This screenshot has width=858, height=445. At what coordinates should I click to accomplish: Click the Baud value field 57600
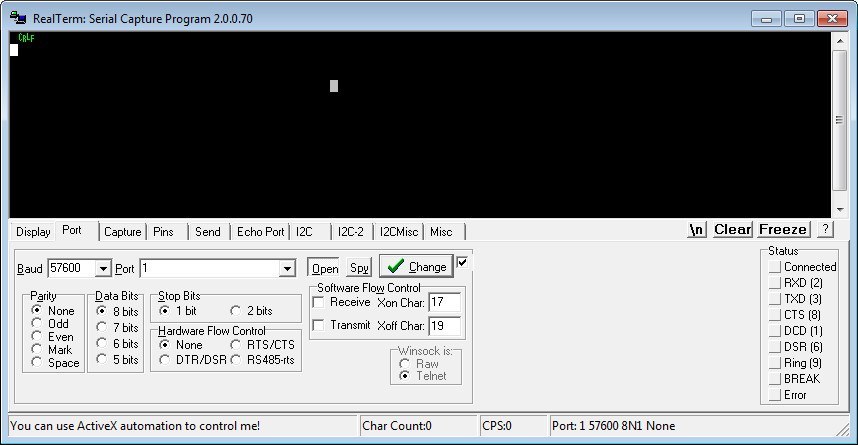[72, 268]
